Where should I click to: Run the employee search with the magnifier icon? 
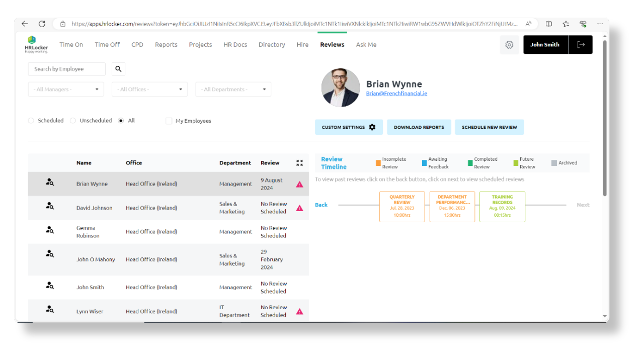pyautogui.click(x=118, y=68)
